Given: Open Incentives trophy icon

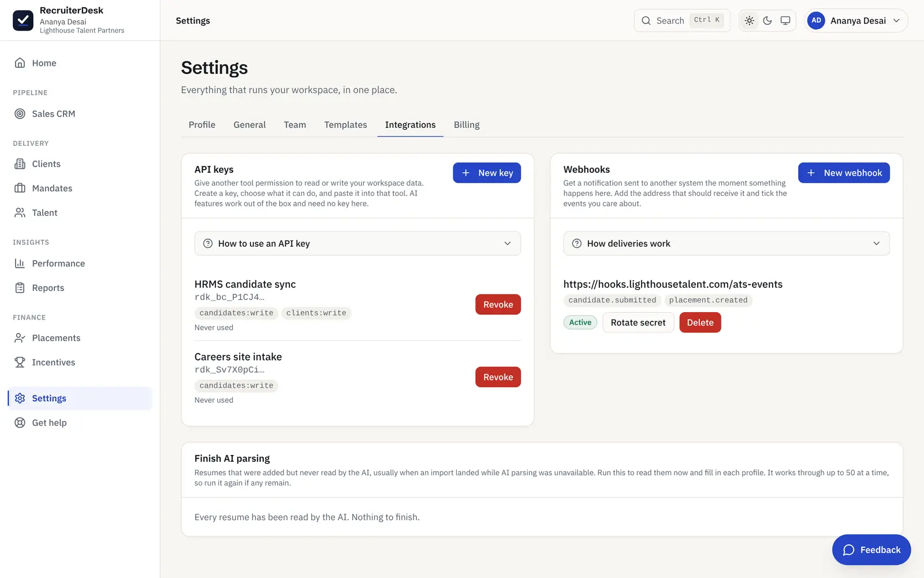Looking at the screenshot, I should tap(20, 362).
